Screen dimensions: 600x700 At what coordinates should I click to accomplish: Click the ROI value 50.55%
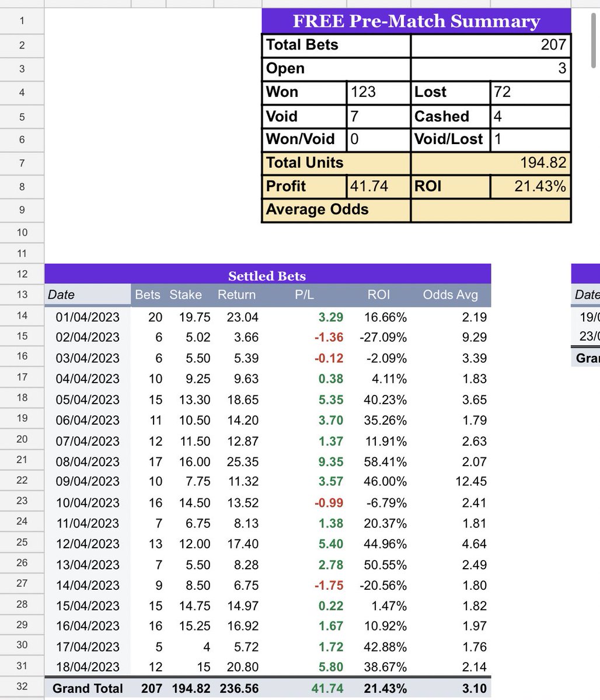pyautogui.click(x=385, y=565)
